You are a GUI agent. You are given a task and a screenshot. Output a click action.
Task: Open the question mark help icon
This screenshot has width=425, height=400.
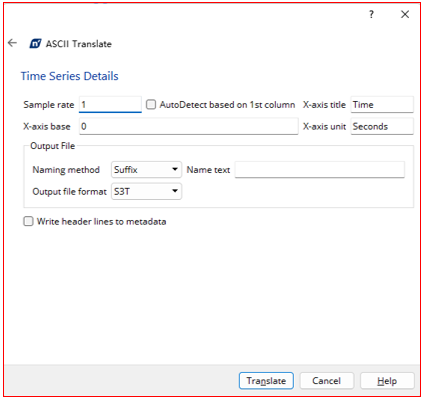click(x=371, y=14)
